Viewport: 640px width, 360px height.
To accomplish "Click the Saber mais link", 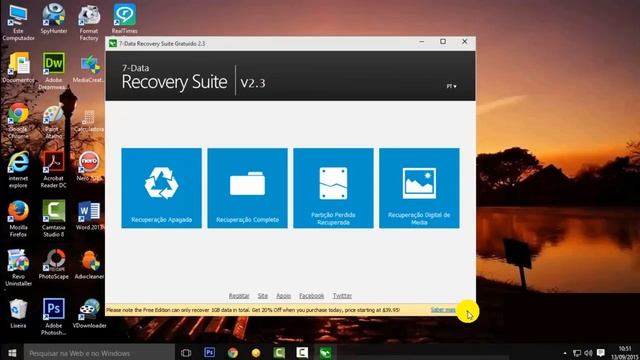I will pyautogui.click(x=443, y=310).
